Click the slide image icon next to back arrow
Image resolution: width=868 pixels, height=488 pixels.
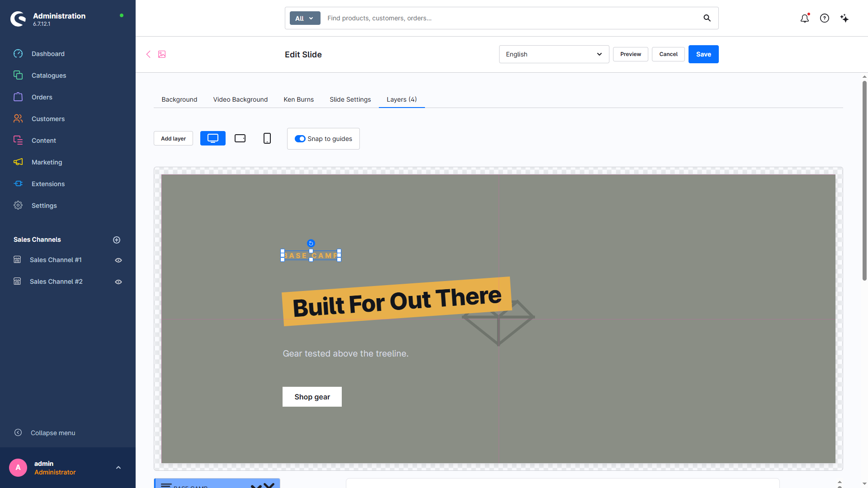click(162, 54)
